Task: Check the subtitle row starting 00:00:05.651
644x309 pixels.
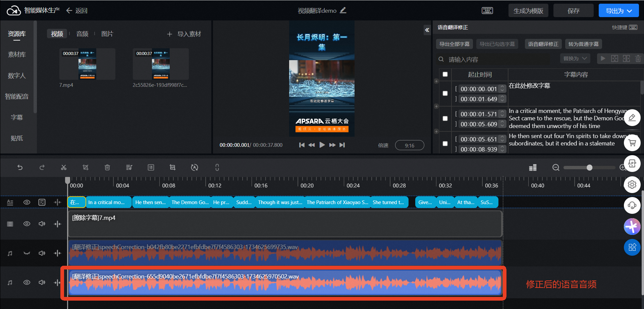Action: click(445, 144)
